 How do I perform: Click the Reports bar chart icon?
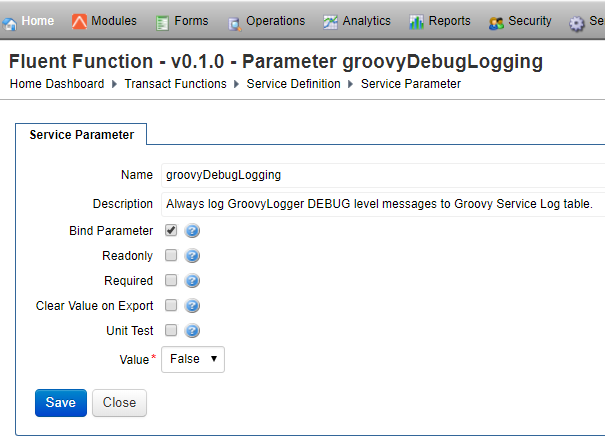[417, 22]
